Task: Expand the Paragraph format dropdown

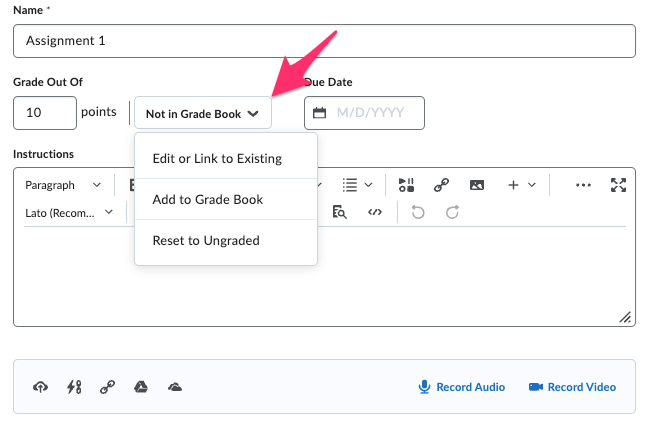Action: coord(63,185)
